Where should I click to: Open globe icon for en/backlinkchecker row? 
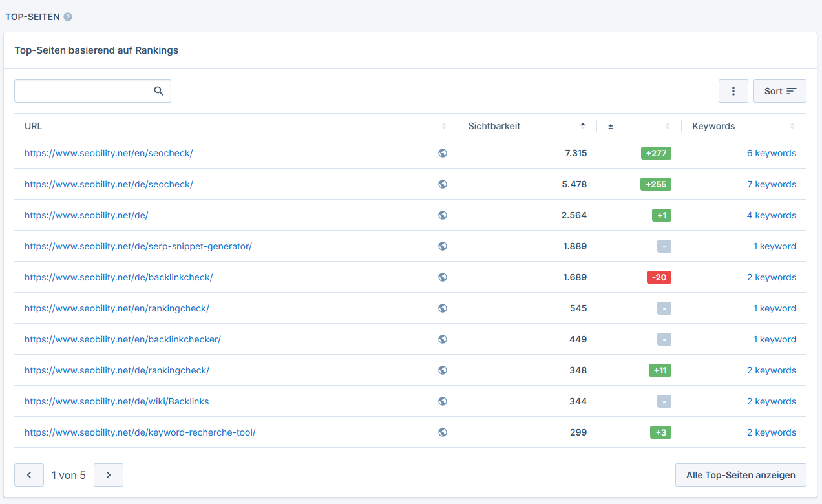click(443, 339)
